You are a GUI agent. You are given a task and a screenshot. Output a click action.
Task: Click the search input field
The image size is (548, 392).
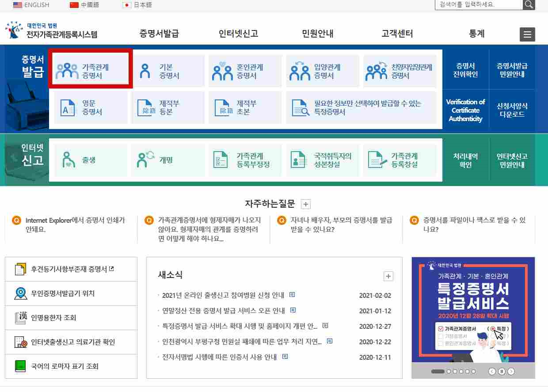pos(477,5)
